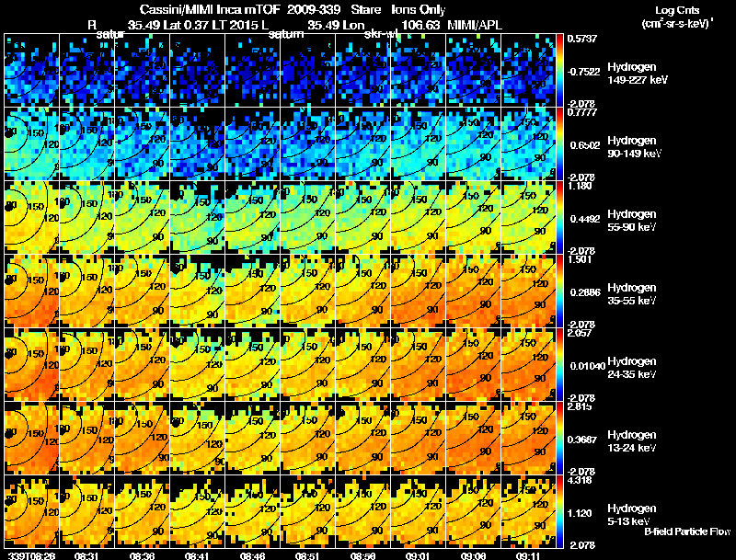
Task: Click the '1.501' colorbar maximum value
Action: point(580,260)
